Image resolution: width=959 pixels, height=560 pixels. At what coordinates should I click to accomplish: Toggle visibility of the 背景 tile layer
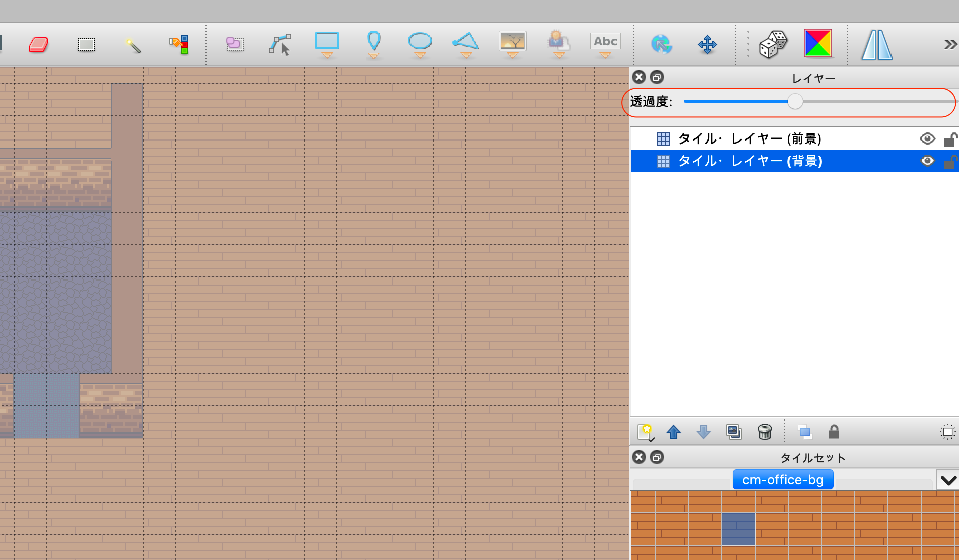pos(927,161)
